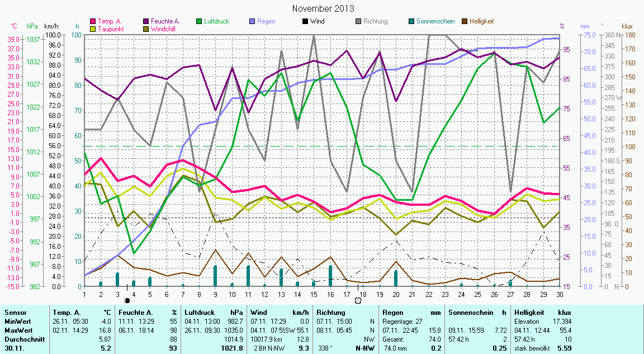Click the klux axis unit label
Viewport: 644px width, 354px height.
tap(627, 26)
